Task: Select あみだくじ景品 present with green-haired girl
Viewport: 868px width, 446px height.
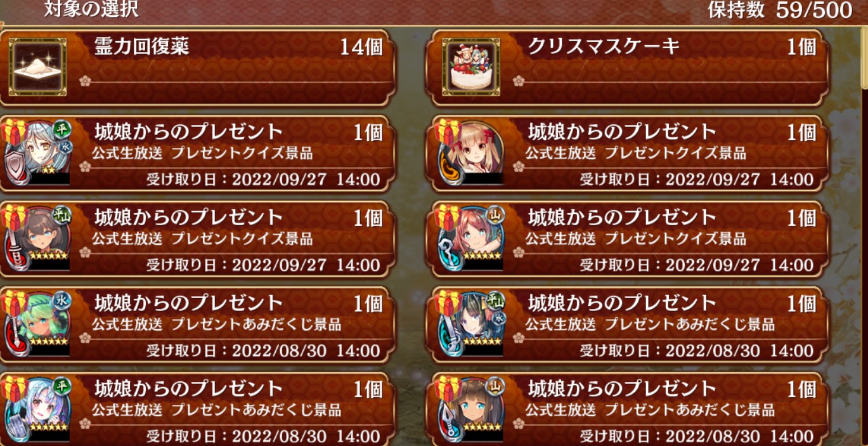Action: click(x=198, y=324)
